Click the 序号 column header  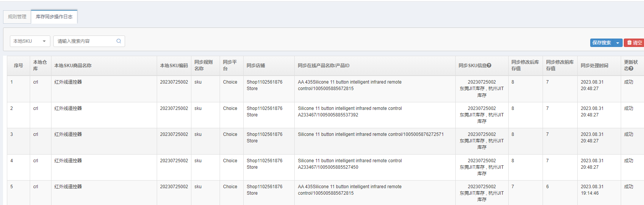pyautogui.click(x=18, y=66)
